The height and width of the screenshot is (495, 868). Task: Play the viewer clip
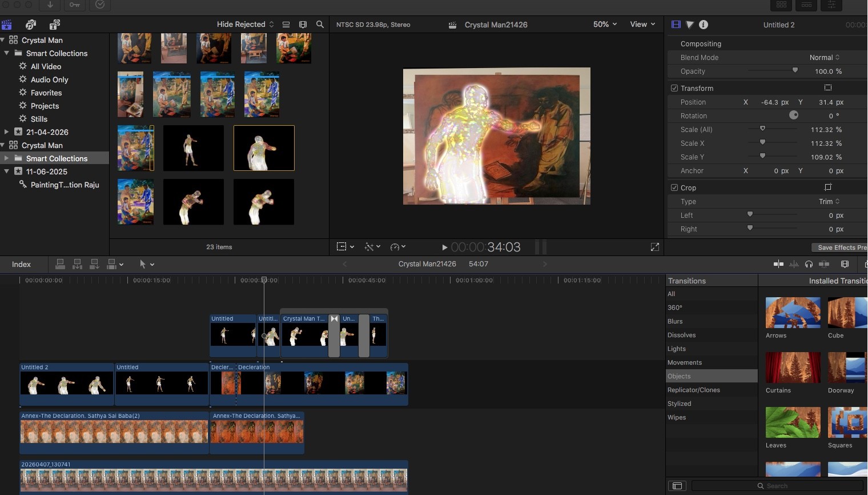pos(444,247)
